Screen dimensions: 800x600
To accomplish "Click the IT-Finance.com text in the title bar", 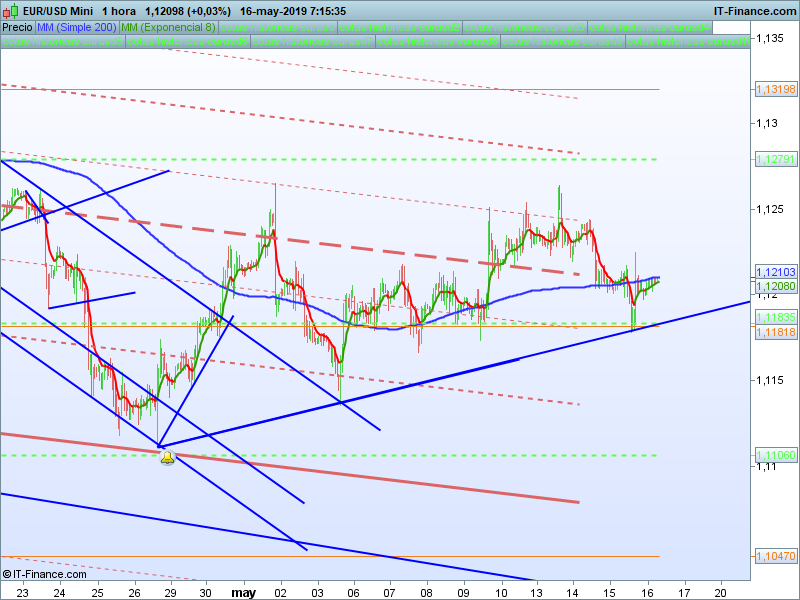I will coord(755,11).
